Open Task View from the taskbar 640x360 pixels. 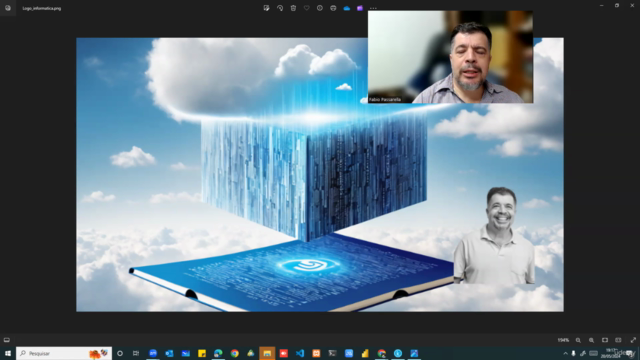click(136, 353)
